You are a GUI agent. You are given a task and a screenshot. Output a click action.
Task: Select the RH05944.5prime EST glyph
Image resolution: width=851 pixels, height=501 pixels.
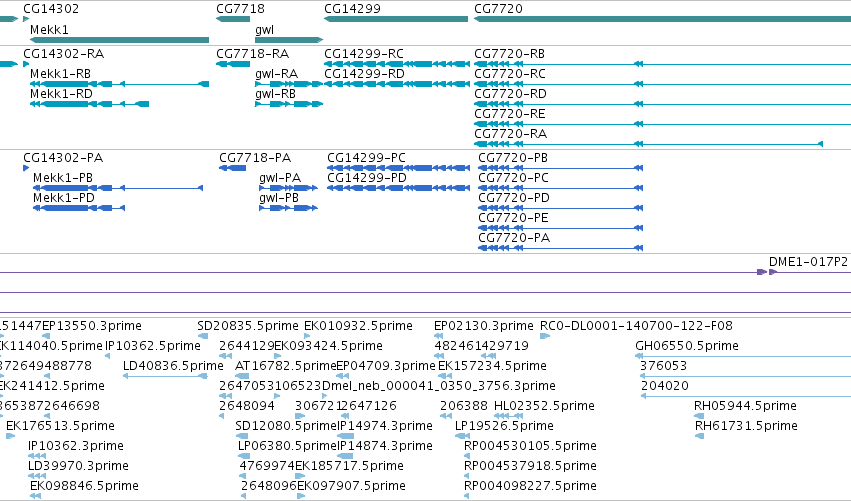[x=699, y=416]
